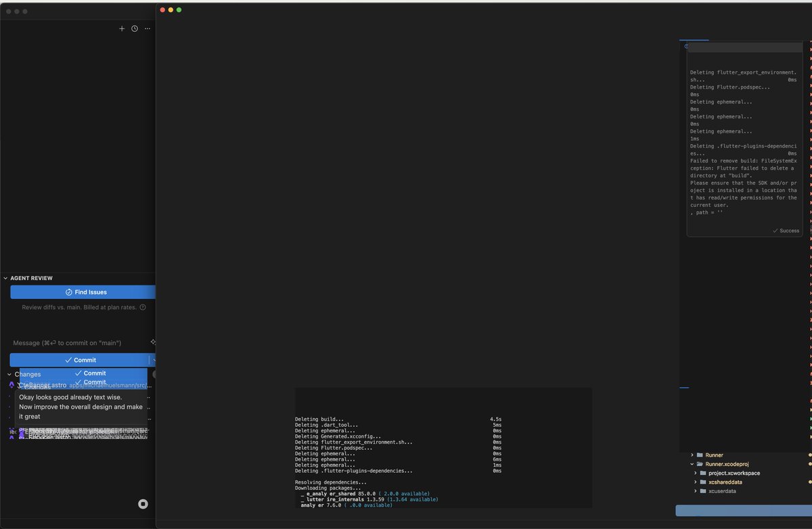Open thread history via the clock icon
The image size is (812, 529).
[134, 28]
